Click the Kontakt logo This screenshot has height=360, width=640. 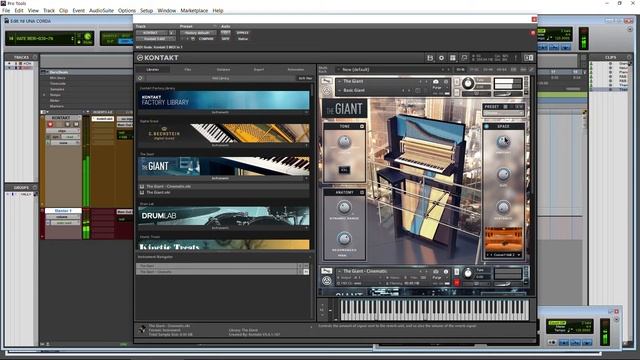(158, 58)
